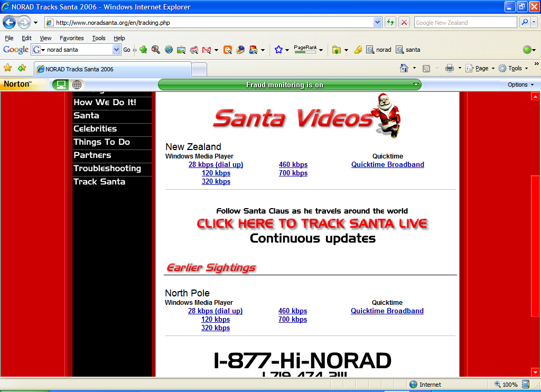Click the search magnifier icon beside Google New Zealand box
This screenshot has width=541, height=392.
coord(525,22)
